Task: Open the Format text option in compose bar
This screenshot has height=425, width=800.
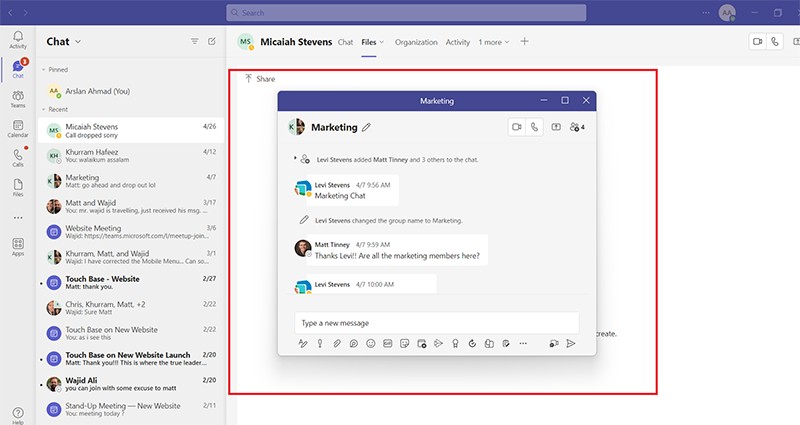Action: pos(303,343)
